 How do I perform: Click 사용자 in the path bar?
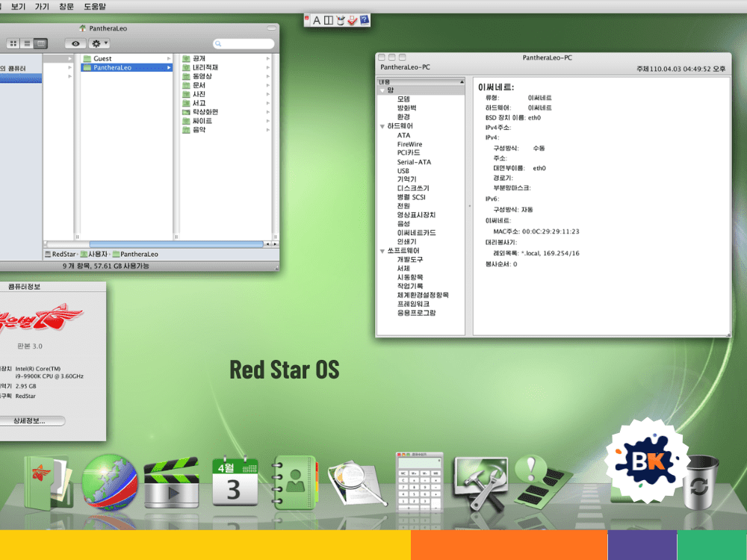tap(94, 255)
